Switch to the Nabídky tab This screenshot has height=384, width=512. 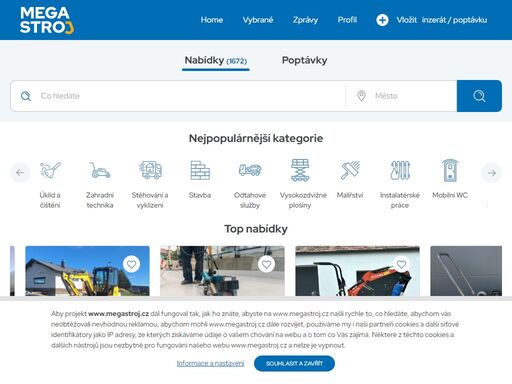click(x=216, y=61)
